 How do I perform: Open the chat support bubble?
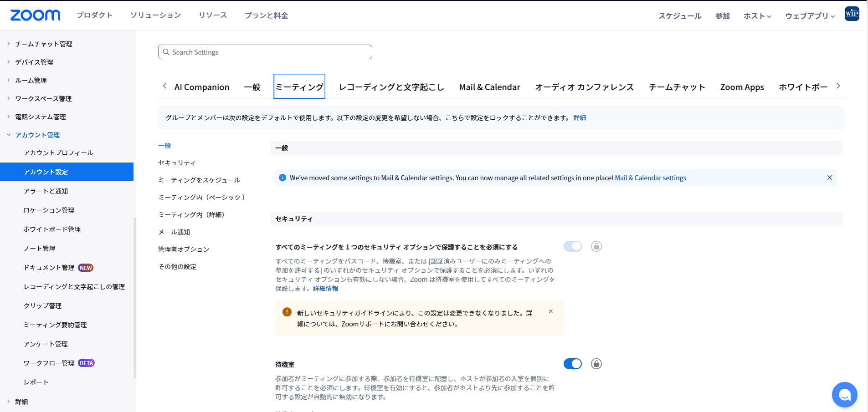(x=844, y=394)
